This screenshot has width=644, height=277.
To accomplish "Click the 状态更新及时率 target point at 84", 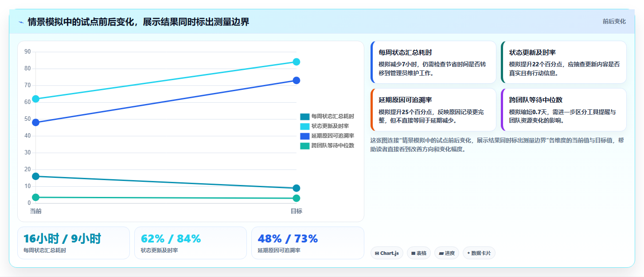I will pyautogui.click(x=297, y=62).
